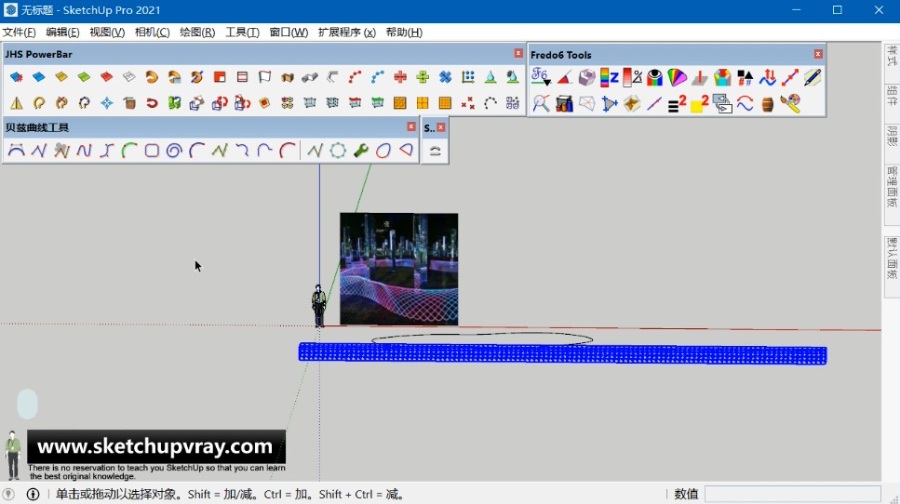This screenshot has height=504, width=900.
Task: Select the classic Bezier curve tool
Action: point(16,150)
